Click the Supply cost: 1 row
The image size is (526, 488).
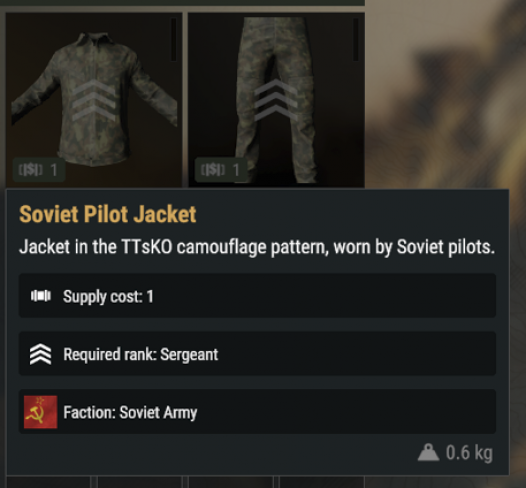[x=257, y=295]
